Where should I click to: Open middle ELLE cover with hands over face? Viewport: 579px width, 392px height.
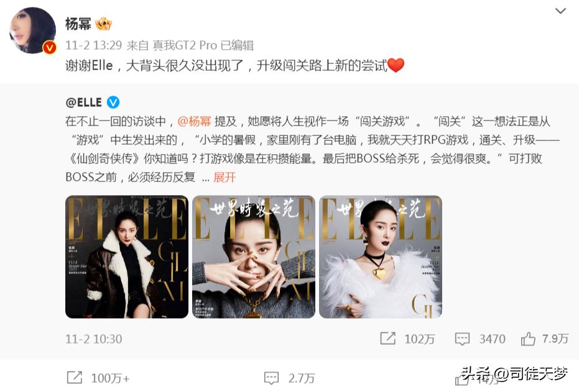[254, 257]
